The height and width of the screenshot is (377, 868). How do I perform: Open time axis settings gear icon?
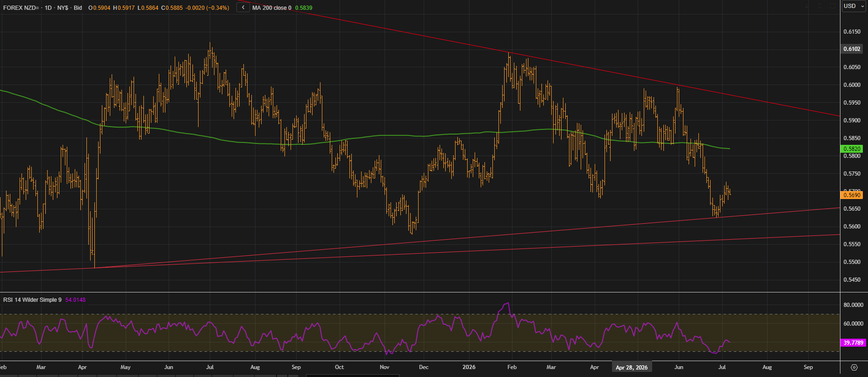tap(854, 367)
